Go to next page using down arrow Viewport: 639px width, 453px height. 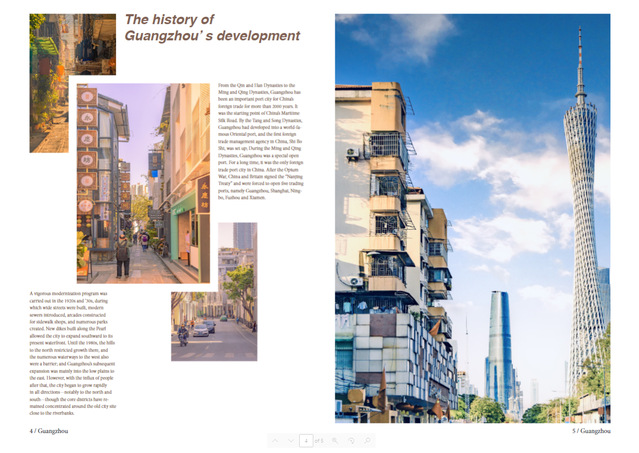(x=291, y=441)
